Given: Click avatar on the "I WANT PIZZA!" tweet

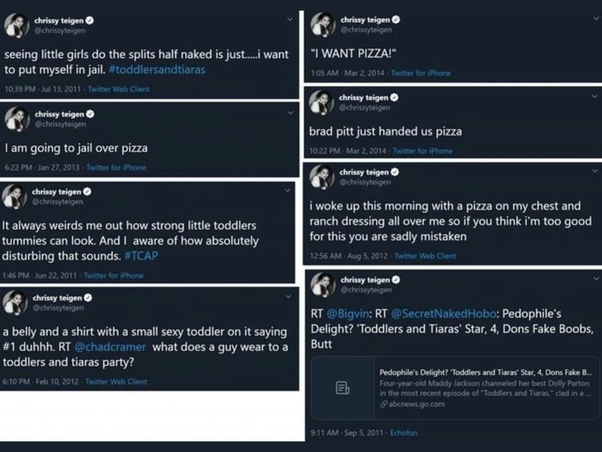Looking at the screenshot, I should tap(321, 24).
